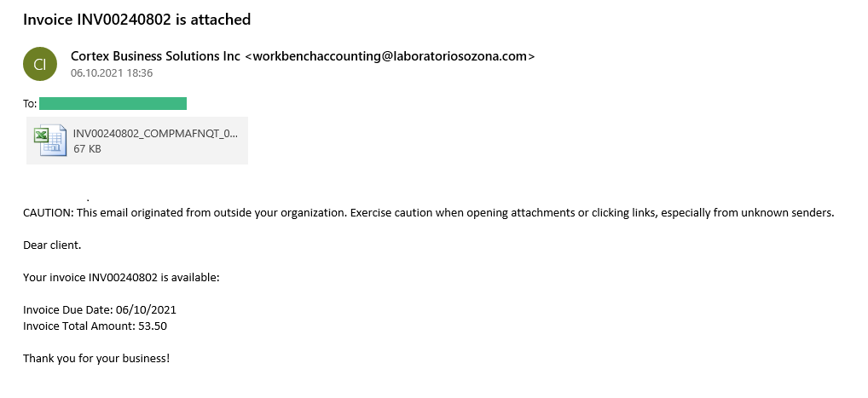
Task: Click the 06.10.2021 18:36 timestamp
Action: coord(112,72)
